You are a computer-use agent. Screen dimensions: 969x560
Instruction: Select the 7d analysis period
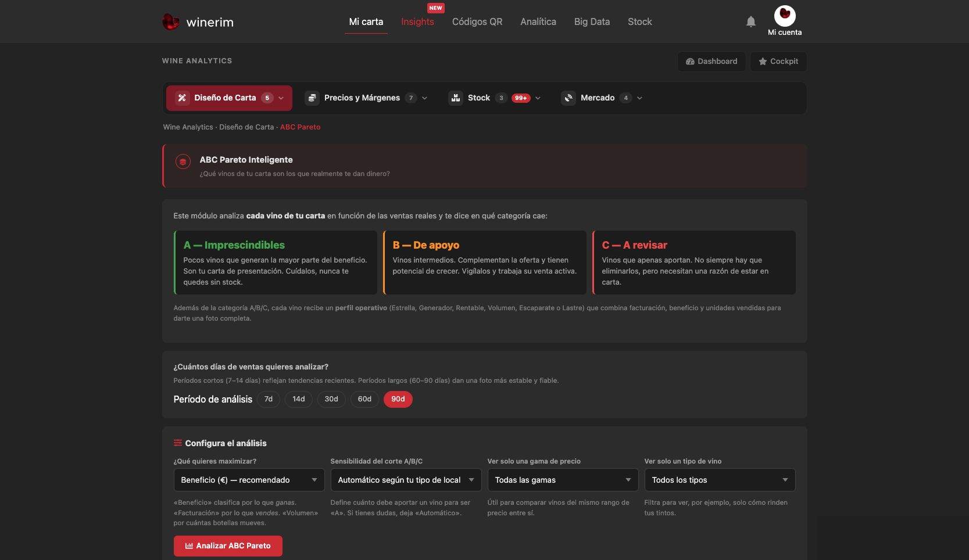(269, 399)
